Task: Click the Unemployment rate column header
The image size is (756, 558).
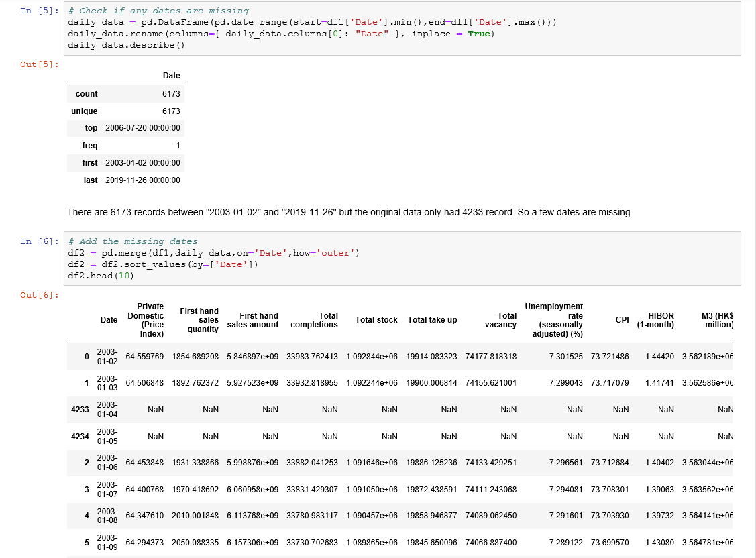Action: tap(554, 320)
